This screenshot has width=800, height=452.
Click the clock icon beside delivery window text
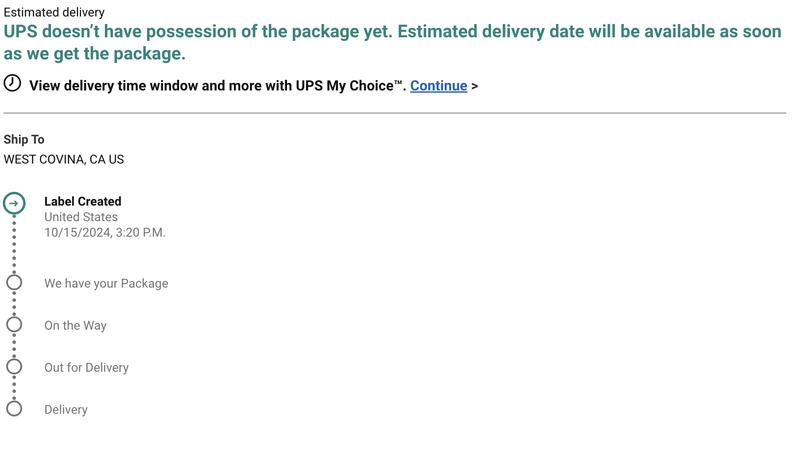click(x=12, y=83)
